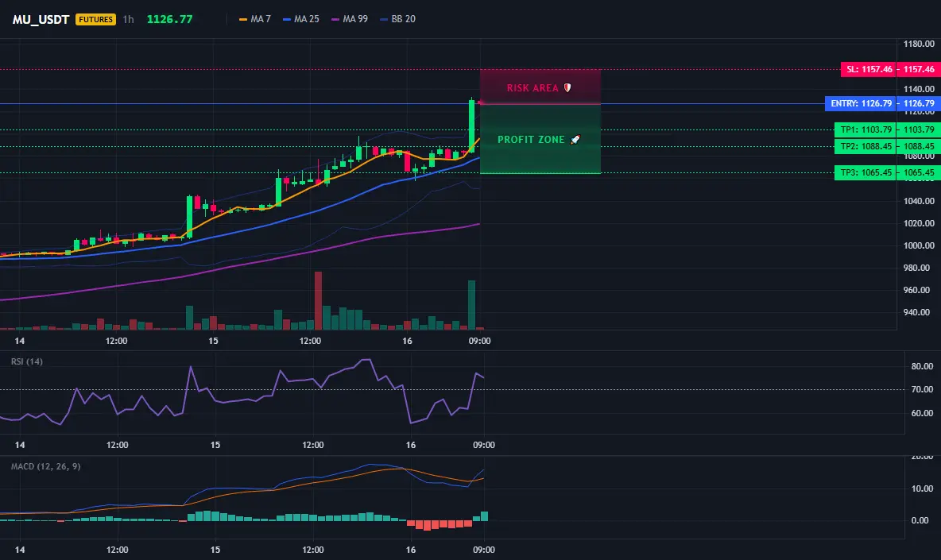The width and height of the screenshot is (941, 560).
Task: Click the 1180.00 price axis label
Action: [x=919, y=44]
